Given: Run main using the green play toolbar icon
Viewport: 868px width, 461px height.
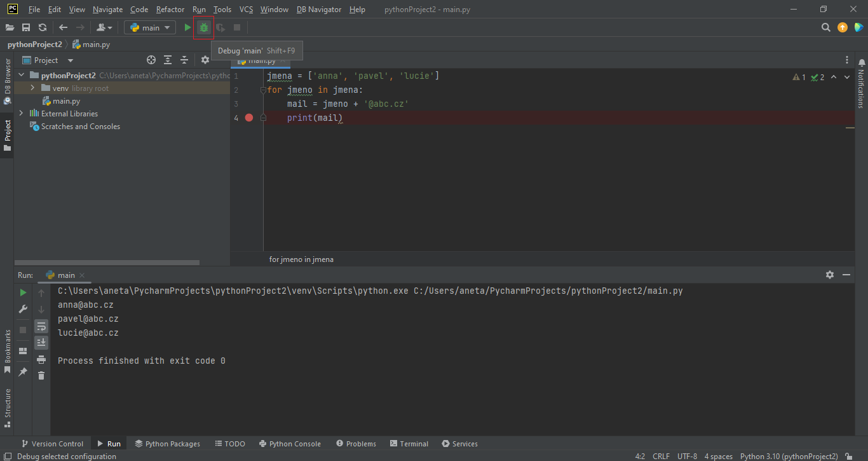Looking at the screenshot, I should click(x=186, y=27).
